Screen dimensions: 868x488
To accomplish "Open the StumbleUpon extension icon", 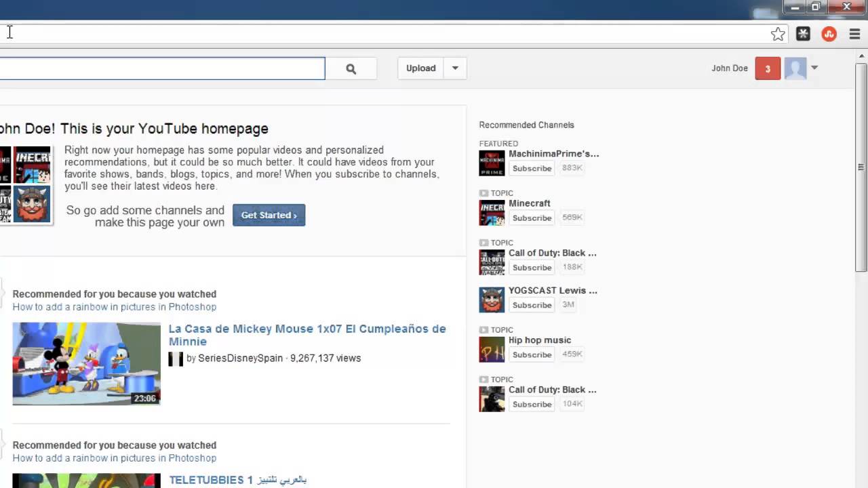I will (829, 34).
